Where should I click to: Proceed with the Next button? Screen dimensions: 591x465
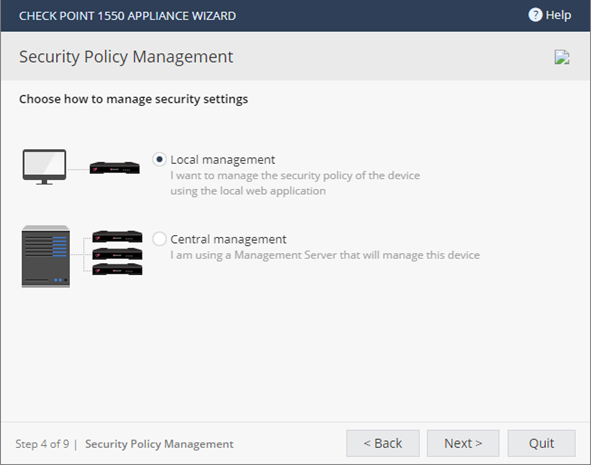pos(463,443)
